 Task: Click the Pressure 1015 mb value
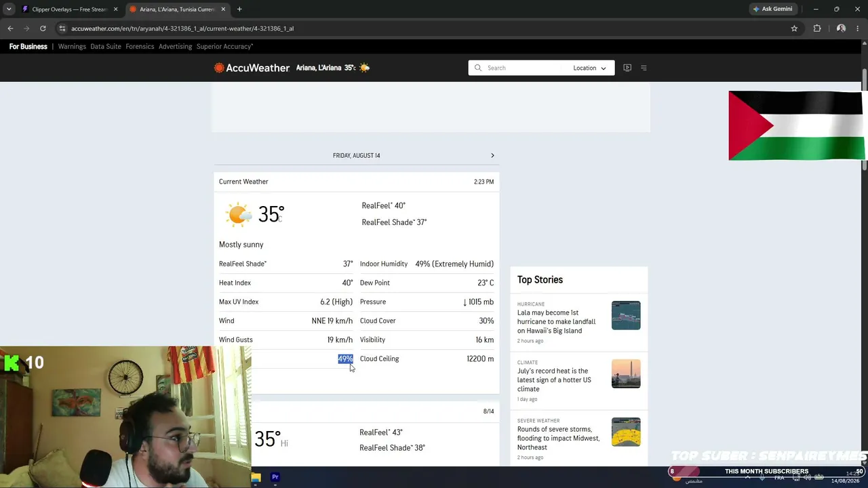[478, 302]
